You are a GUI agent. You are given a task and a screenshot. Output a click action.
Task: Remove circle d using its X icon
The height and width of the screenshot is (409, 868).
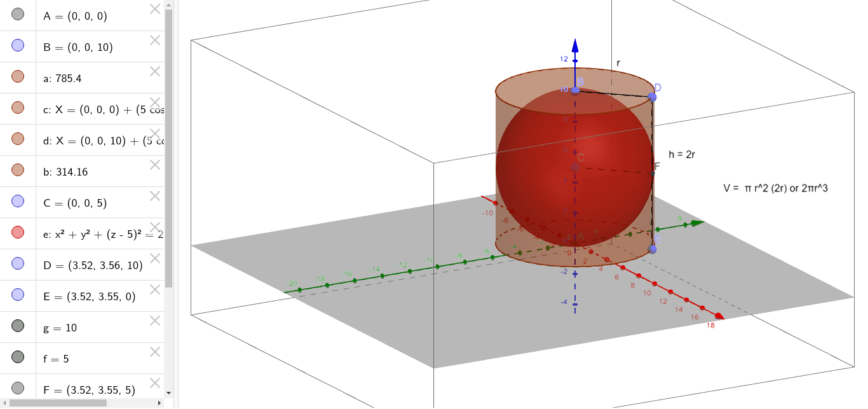(x=154, y=134)
